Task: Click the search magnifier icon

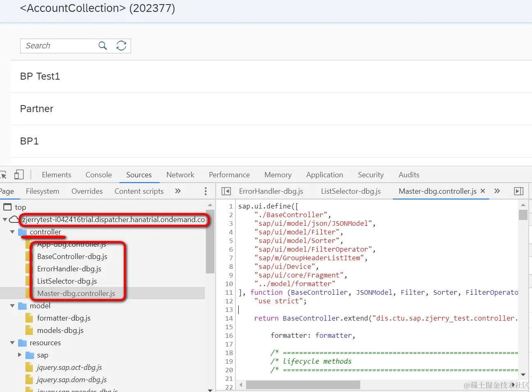Action: [103, 46]
